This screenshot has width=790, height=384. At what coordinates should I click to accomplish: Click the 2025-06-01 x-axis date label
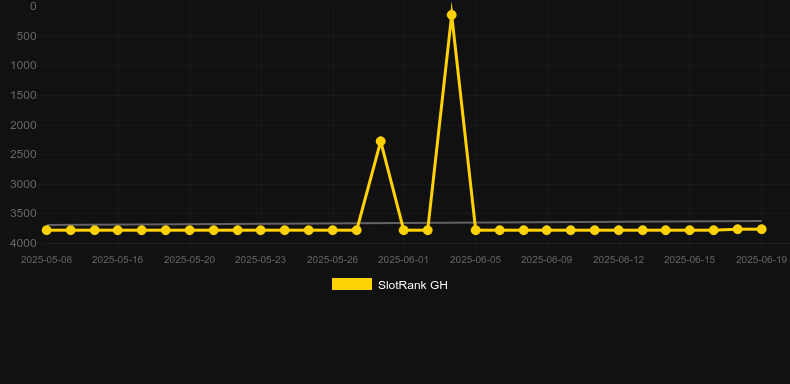pyautogui.click(x=403, y=260)
